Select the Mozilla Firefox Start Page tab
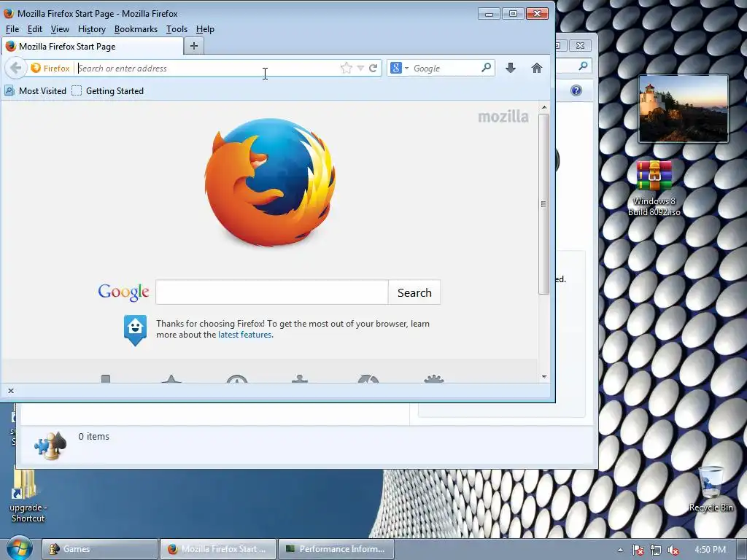The height and width of the screenshot is (560, 747). tap(93, 46)
